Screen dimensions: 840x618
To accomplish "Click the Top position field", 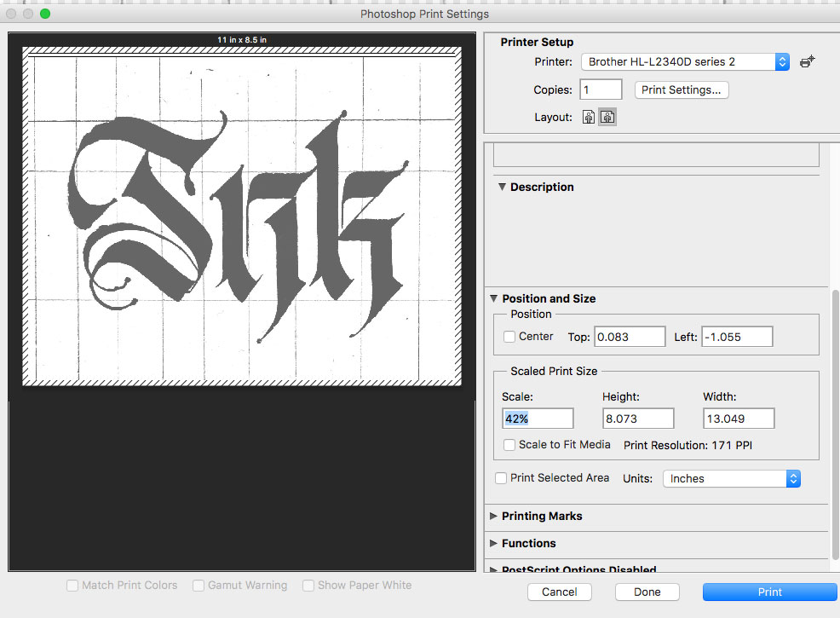I will [x=630, y=337].
